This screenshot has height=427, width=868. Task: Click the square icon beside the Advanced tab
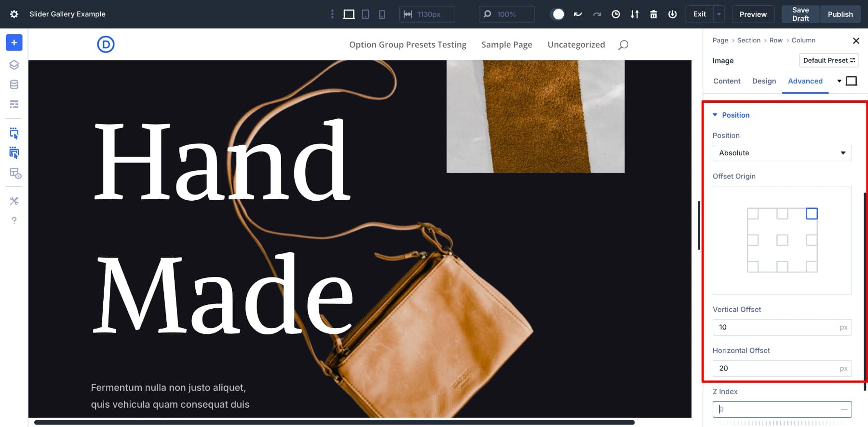pyautogui.click(x=852, y=81)
